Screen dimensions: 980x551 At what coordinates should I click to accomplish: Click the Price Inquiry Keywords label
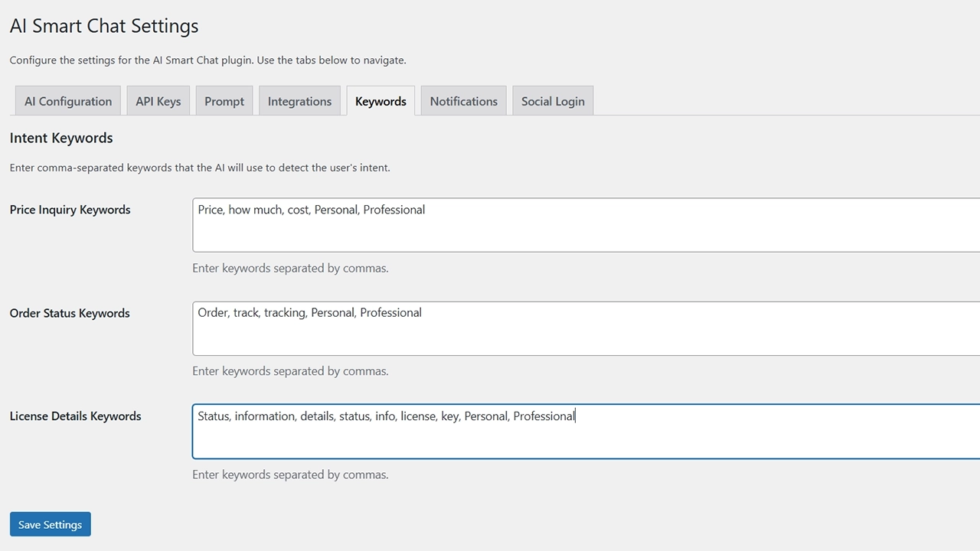tap(70, 210)
